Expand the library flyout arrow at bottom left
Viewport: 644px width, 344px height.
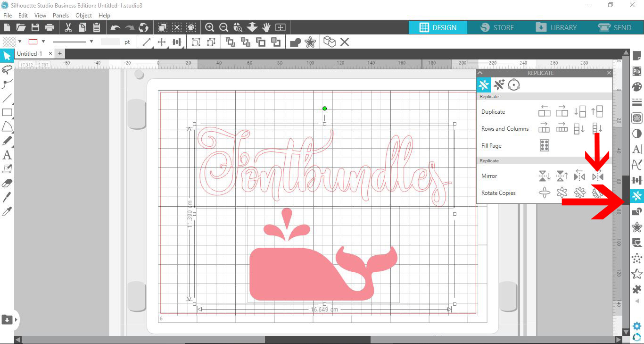17,319
